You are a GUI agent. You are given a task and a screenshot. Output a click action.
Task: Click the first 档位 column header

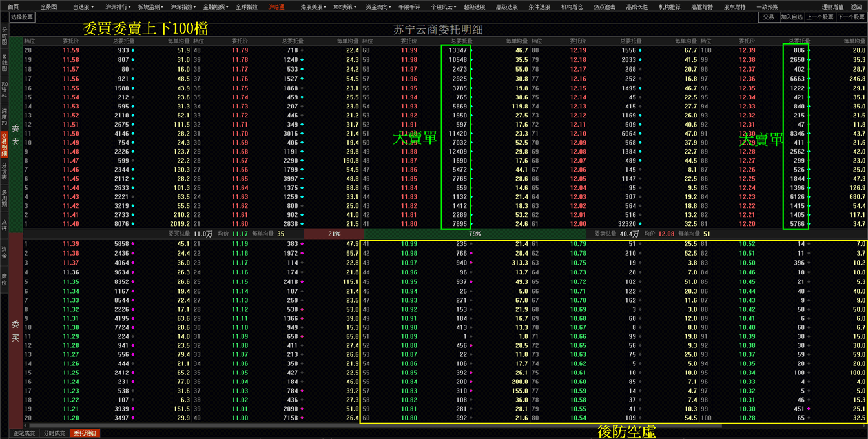coord(30,41)
